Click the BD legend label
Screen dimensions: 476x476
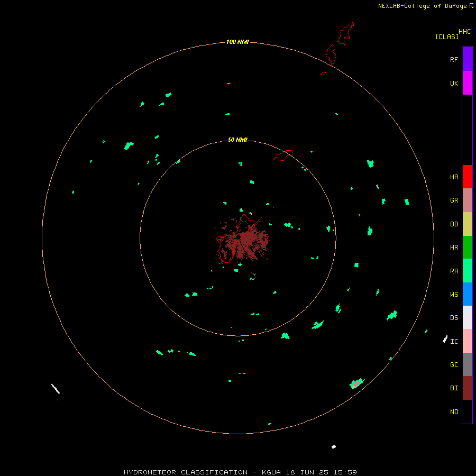(454, 224)
